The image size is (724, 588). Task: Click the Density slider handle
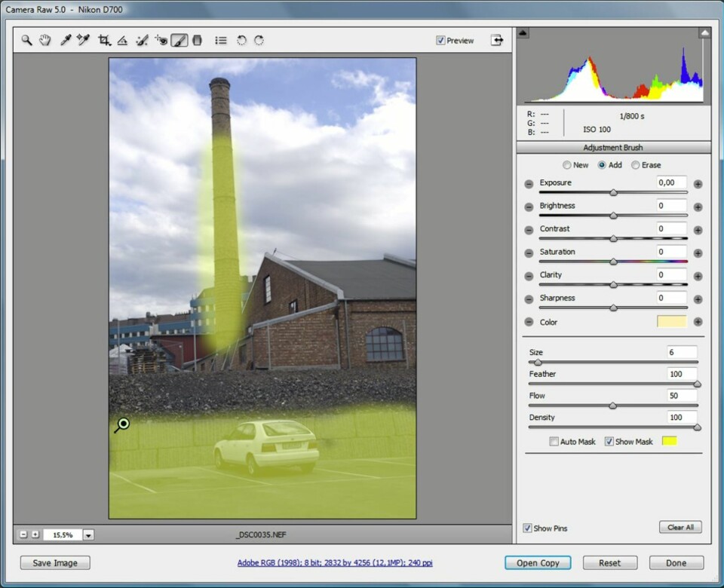coord(697,427)
